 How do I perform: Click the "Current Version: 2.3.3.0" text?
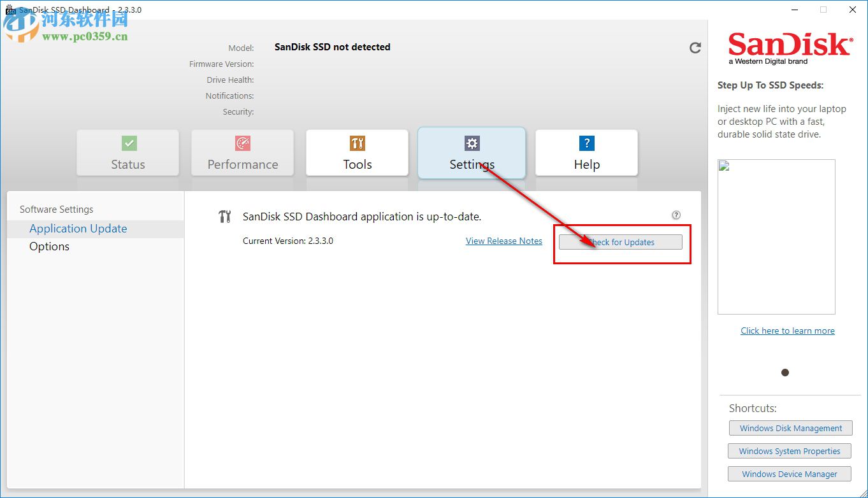tap(288, 241)
